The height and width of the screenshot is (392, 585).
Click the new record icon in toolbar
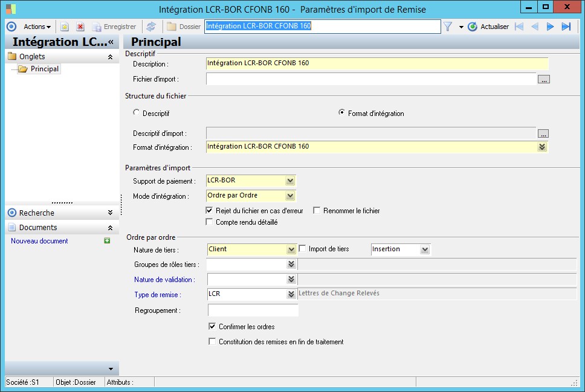[65, 27]
